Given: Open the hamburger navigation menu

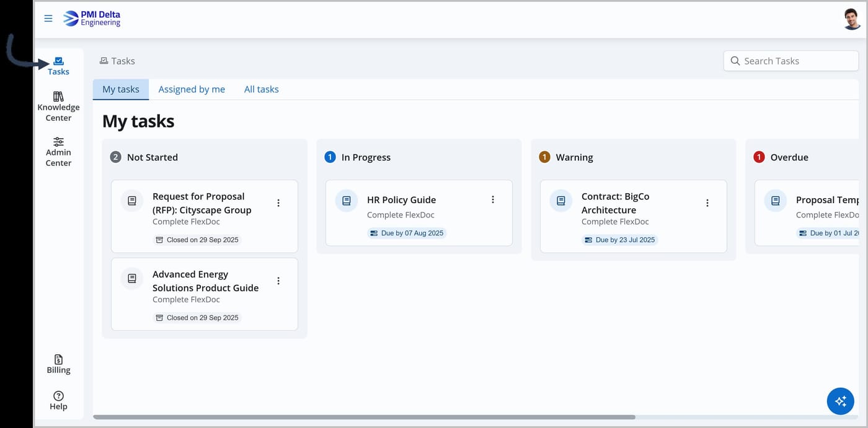Looking at the screenshot, I should (48, 19).
